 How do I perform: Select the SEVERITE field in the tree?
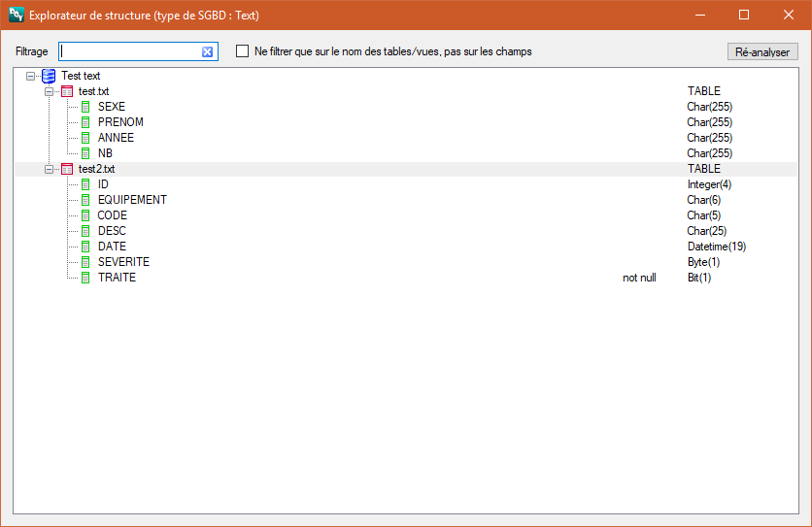[123, 262]
